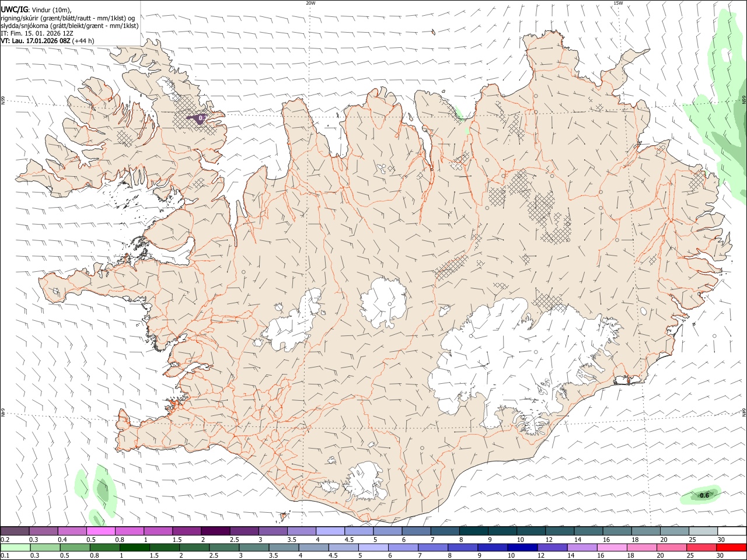747x560 pixels.
Task: Click the dark teal swatch labeled 8 in snow scale
Action: click(x=474, y=531)
